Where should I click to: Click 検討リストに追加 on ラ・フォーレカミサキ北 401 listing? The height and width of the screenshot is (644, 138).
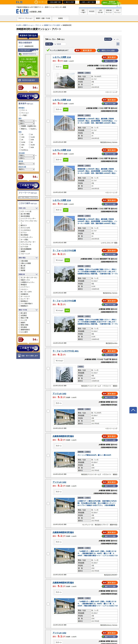click(x=110, y=355)
